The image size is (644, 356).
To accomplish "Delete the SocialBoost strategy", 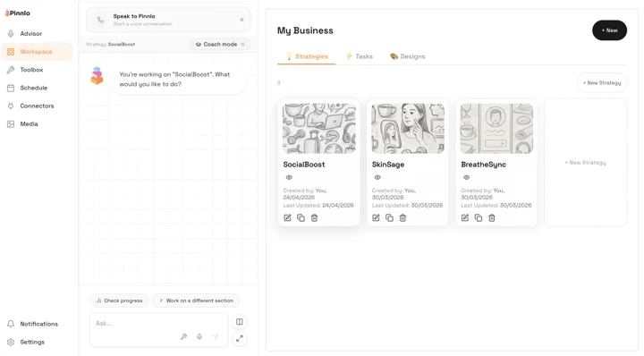I will (x=314, y=218).
